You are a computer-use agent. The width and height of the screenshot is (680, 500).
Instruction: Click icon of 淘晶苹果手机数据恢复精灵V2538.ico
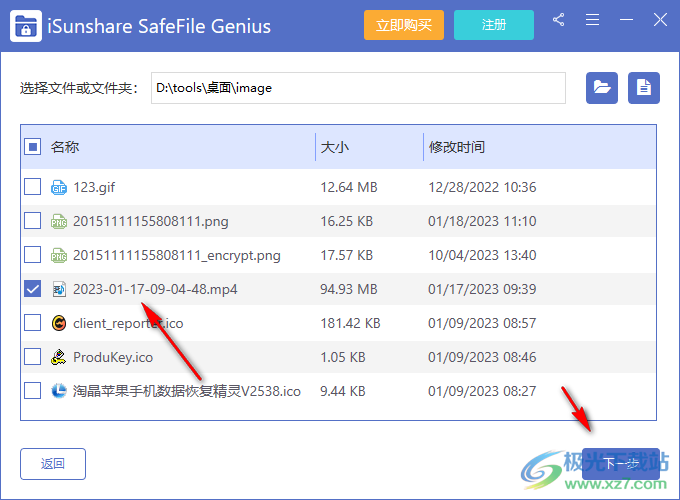click(59, 391)
